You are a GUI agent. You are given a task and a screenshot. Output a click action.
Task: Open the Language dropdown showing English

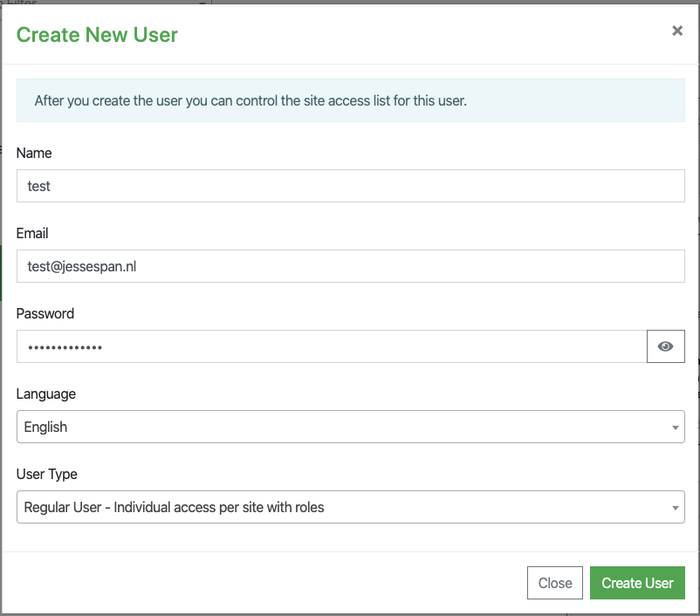click(351, 427)
